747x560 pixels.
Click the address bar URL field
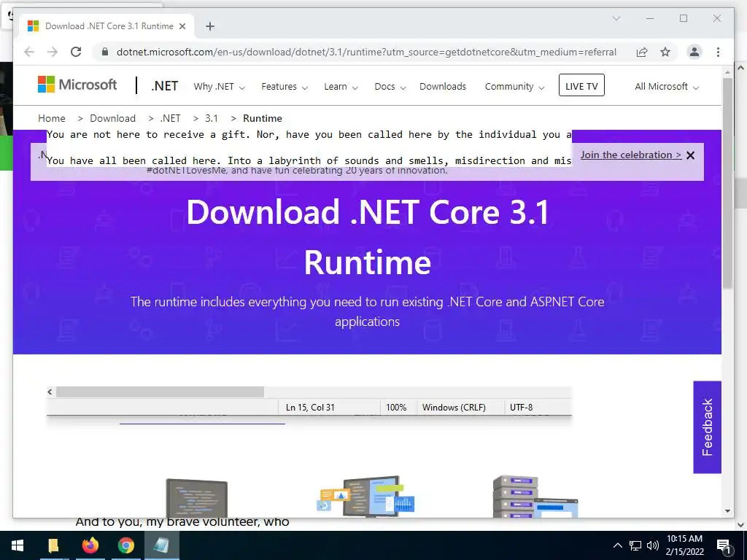[x=366, y=52]
